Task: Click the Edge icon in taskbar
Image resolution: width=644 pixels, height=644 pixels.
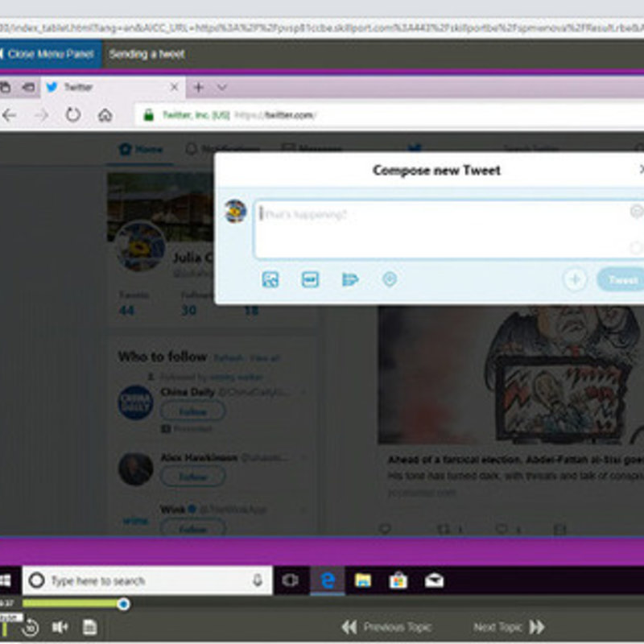Action: point(328,580)
